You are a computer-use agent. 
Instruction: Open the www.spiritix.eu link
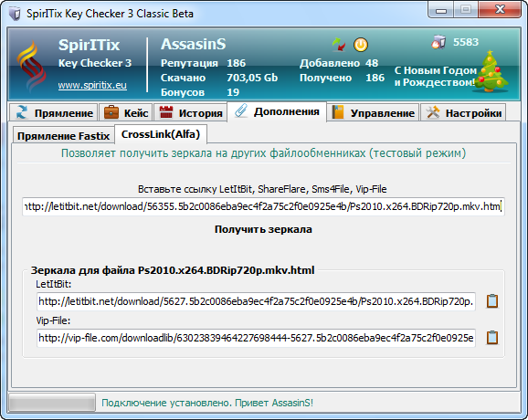click(x=92, y=86)
